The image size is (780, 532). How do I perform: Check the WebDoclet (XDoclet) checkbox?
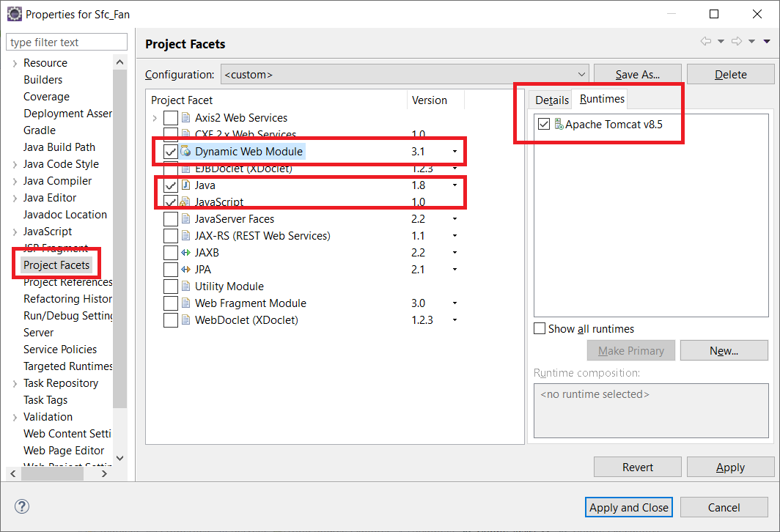coord(171,319)
